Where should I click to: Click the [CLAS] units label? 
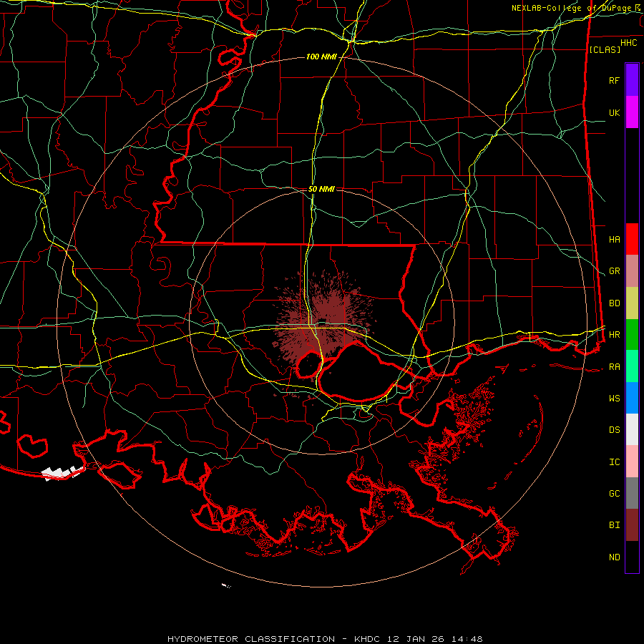click(x=605, y=49)
